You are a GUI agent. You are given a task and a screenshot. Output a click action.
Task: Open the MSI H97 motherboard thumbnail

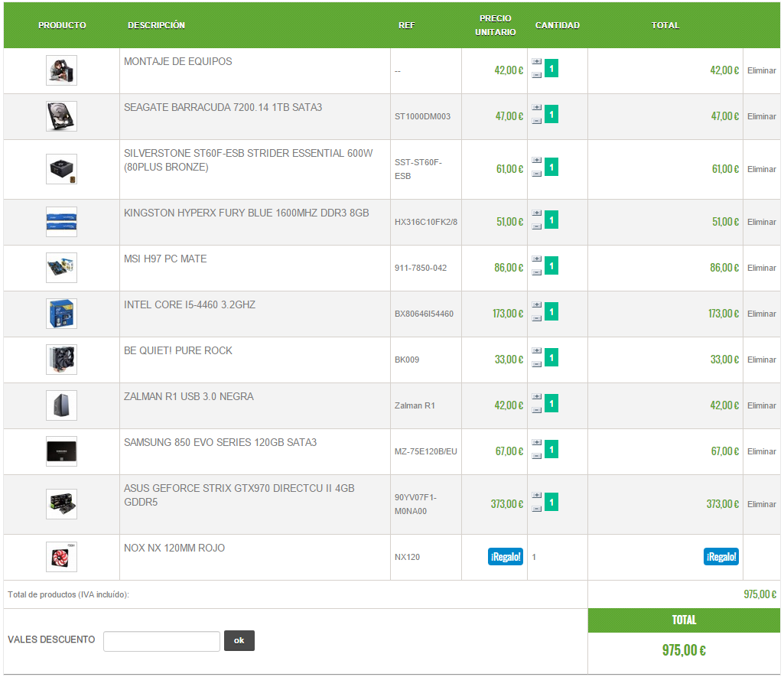click(x=61, y=268)
